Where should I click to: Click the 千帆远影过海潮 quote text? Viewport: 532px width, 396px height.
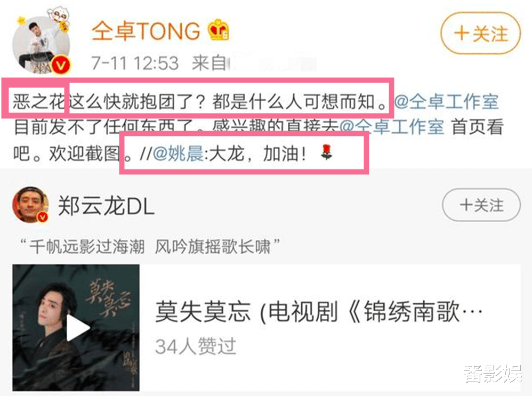87,247
